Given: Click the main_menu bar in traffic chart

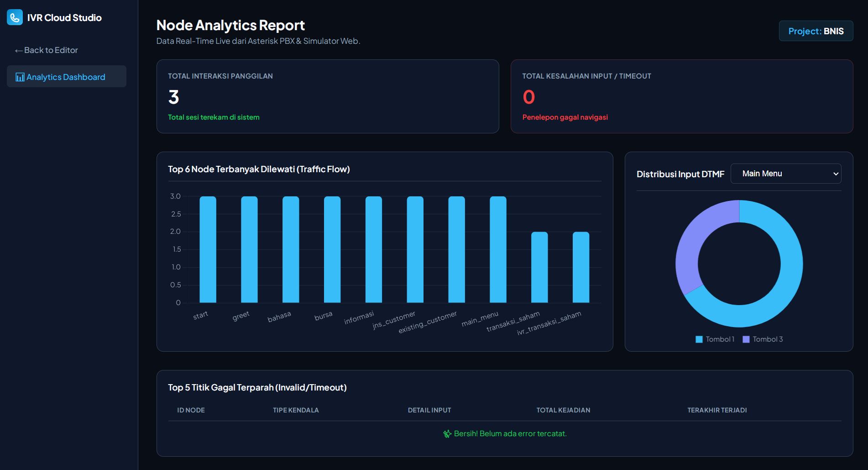Looking at the screenshot, I should pos(498,249).
